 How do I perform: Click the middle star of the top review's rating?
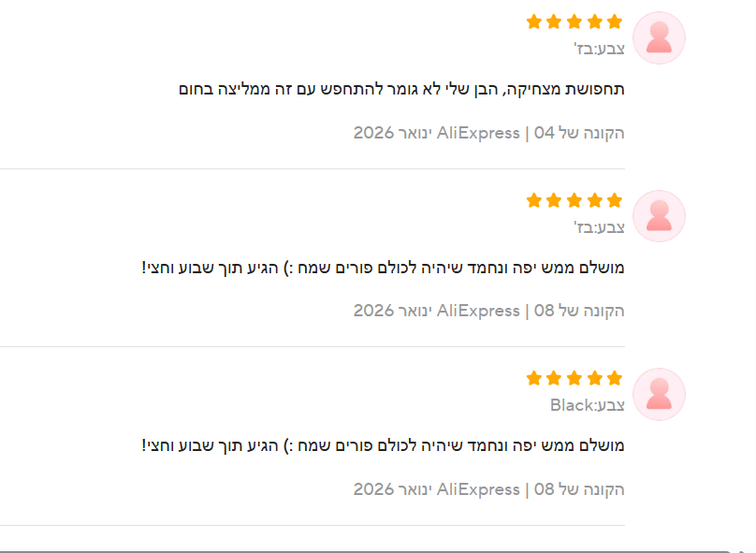pos(574,22)
